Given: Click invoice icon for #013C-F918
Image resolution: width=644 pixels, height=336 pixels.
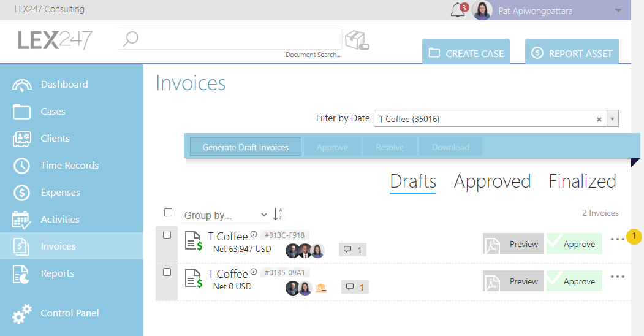Looking at the screenshot, I should click(194, 241).
